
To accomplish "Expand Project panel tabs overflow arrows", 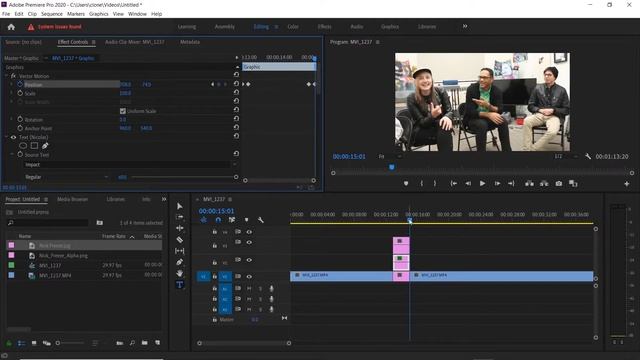I will (x=164, y=199).
